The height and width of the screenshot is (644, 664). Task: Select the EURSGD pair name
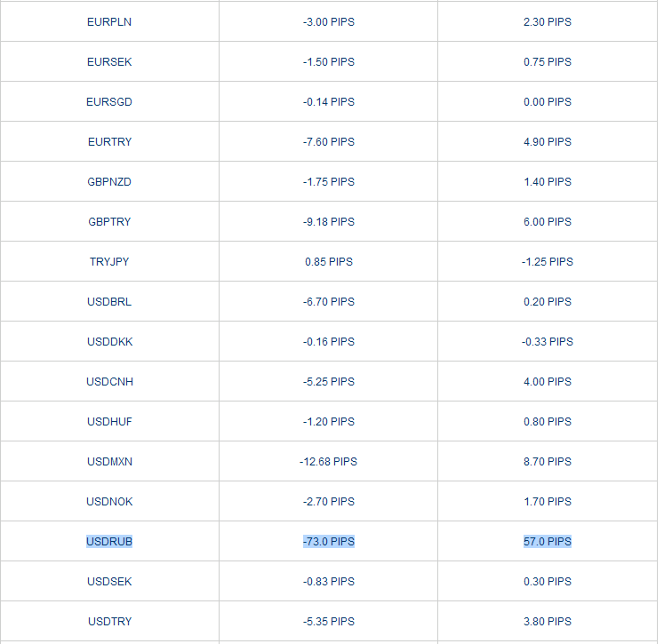point(109,101)
